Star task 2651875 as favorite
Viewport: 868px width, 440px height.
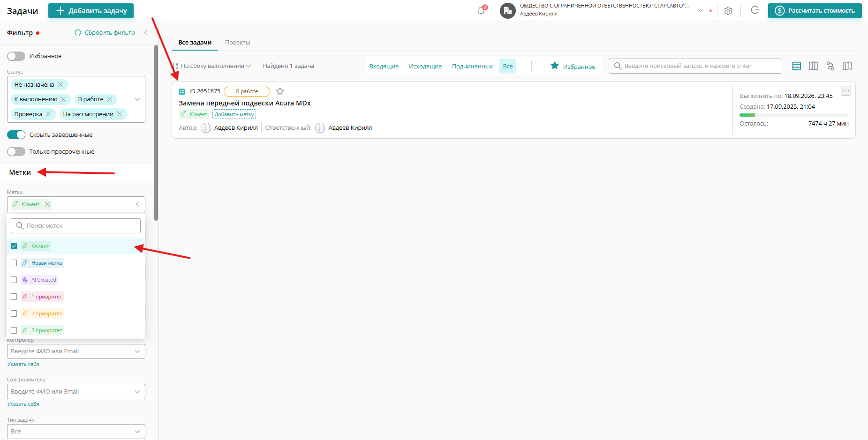(280, 91)
